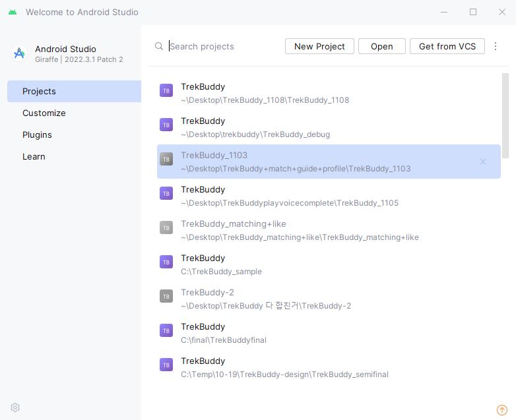Go to the Learn section
The width and height of the screenshot is (516, 420).
click(x=74, y=156)
